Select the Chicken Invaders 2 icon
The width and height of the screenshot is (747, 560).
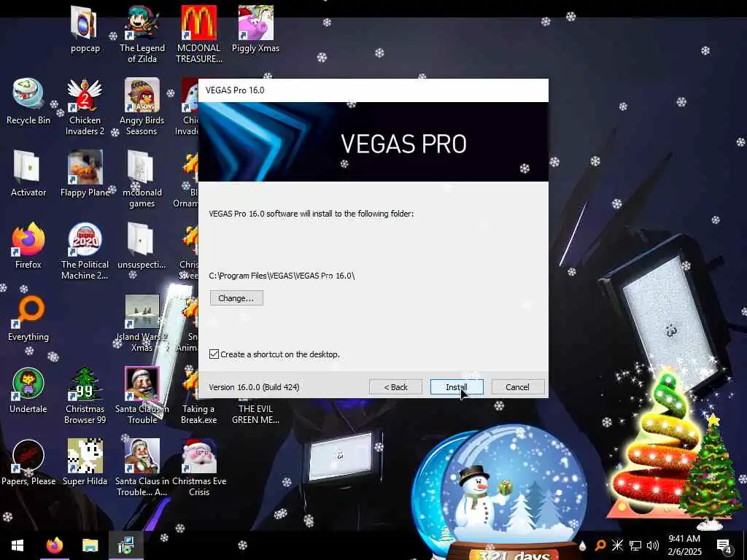[85, 106]
